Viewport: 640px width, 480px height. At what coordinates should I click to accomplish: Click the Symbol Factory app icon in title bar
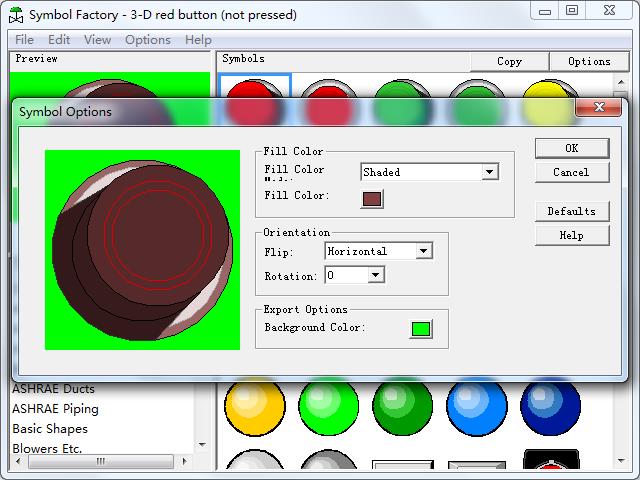tap(16, 15)
